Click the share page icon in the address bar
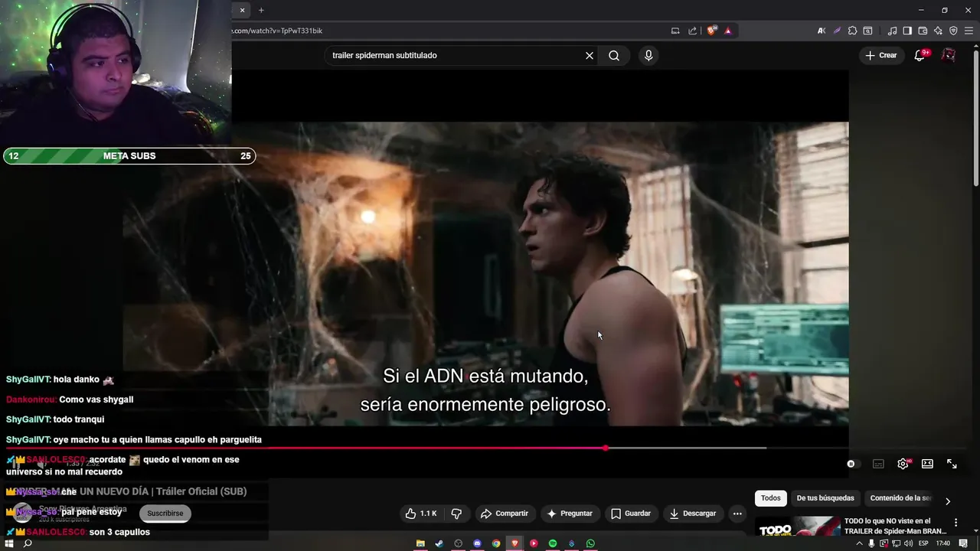 [x=693, y=31]
